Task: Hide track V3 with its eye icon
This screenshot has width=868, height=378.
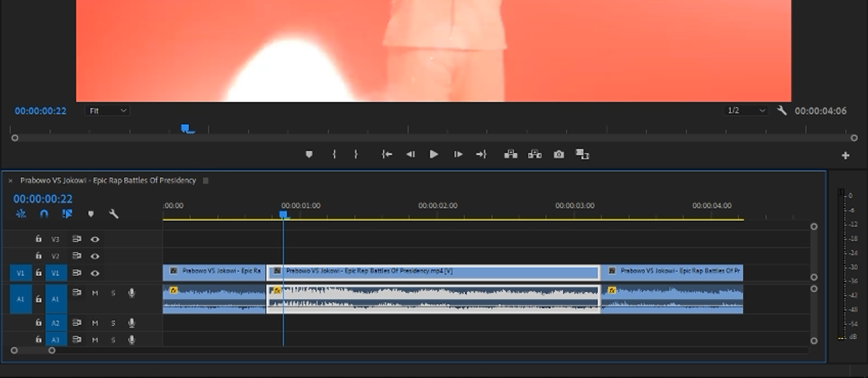Action: pos(95,239)
